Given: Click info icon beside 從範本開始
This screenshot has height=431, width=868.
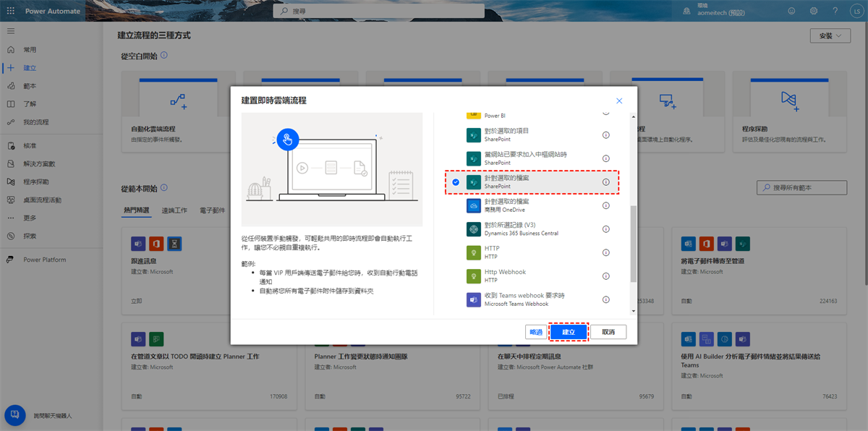Looking at the screenshot, I should point(164,187).
